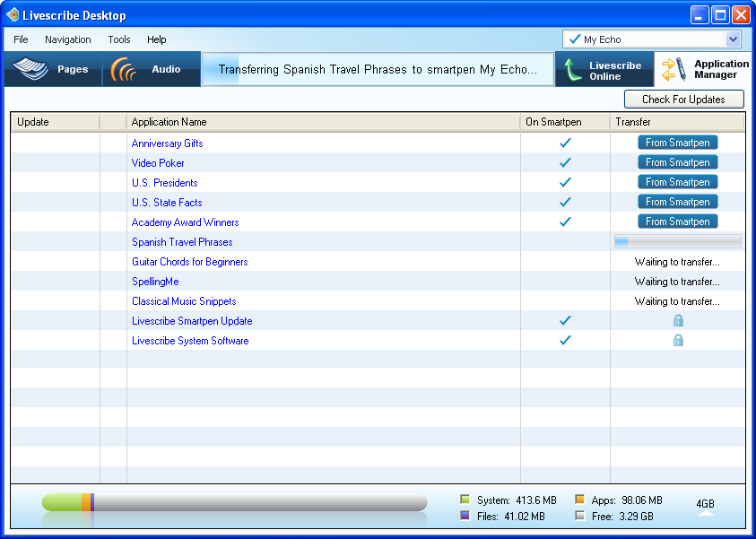Viewport: 756px width, 539px height.
Task: Open the Tools menu
Action: point(119,39)
